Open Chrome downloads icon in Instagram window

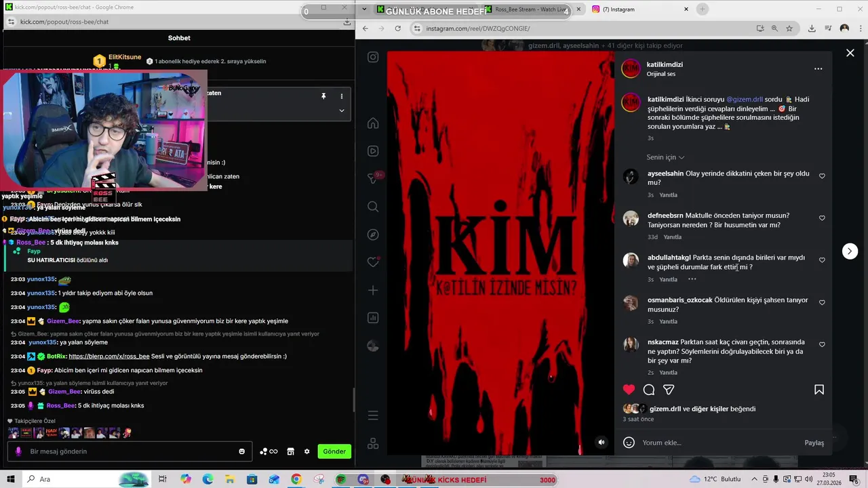(812, 28)
